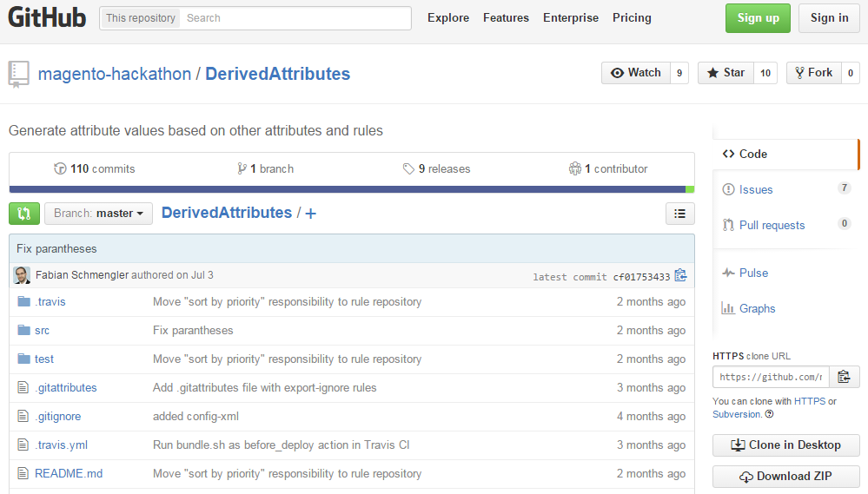Open the Pull requests tab

click(x=785, y=225)
